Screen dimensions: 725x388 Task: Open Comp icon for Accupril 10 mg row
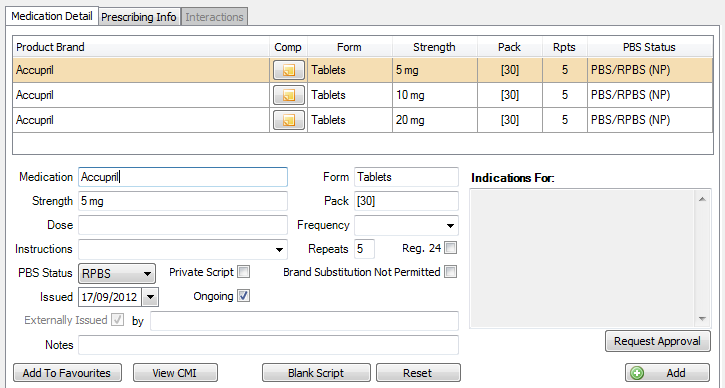tap(289, 95)
